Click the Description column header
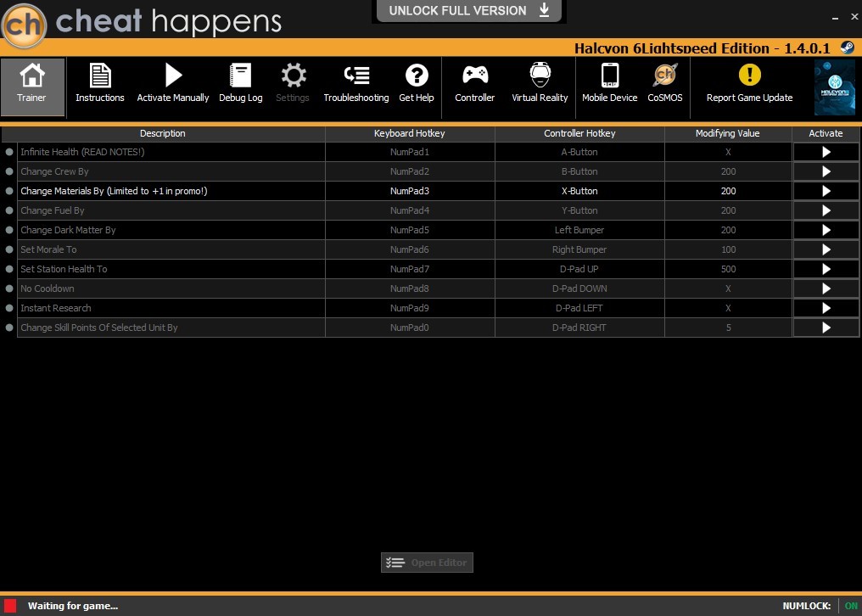 [163, 134]
